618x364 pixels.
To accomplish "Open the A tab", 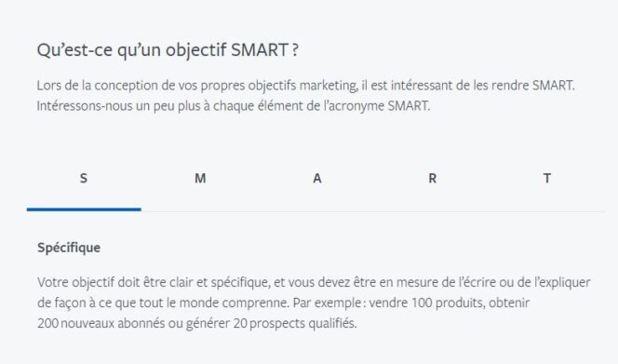I will tap(316, 178).
